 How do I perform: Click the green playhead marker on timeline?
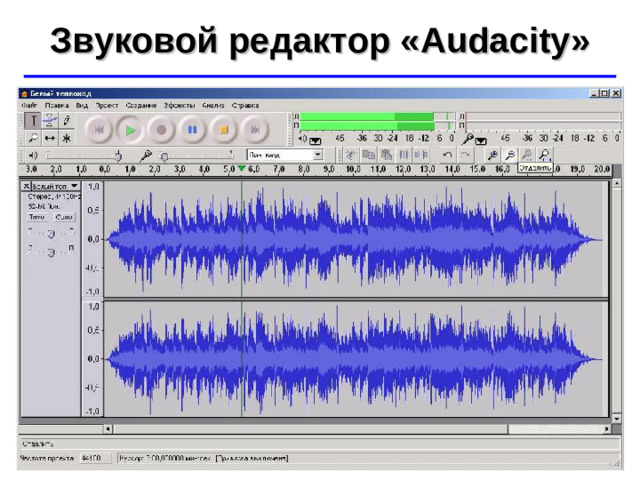tap(242, 168)
